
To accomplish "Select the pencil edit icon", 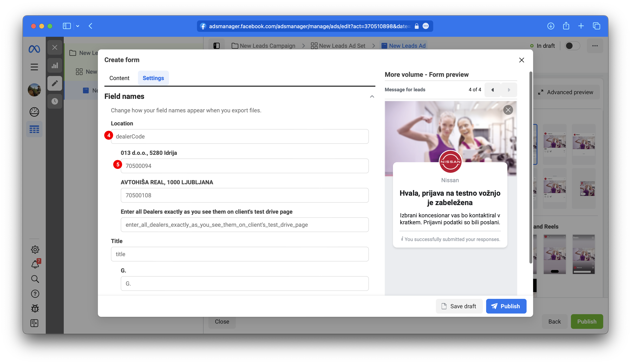I will [55, 83].
